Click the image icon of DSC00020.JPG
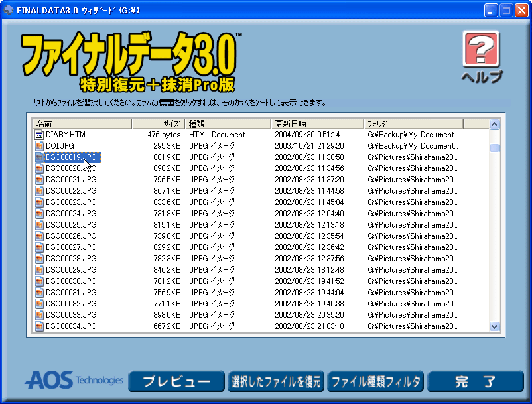 point(39,168)
